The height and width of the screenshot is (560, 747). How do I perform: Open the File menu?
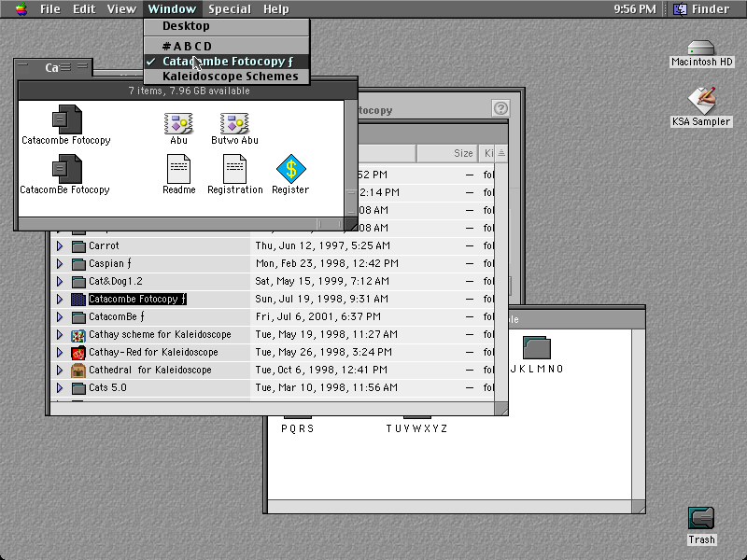[x=50, y=9]
